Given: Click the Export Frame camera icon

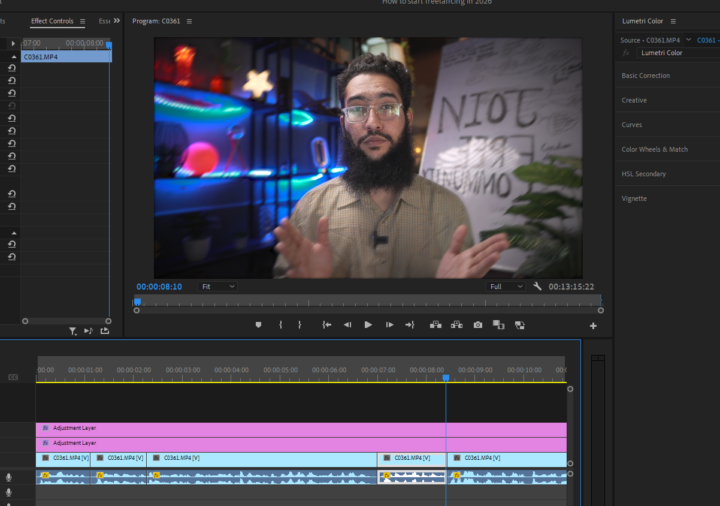Looking at the screenshot, I should [x=478, y=325].
